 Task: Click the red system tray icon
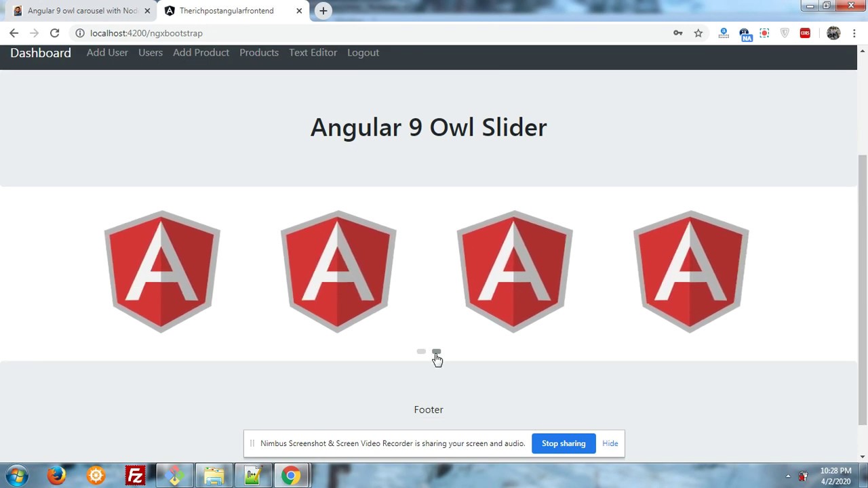pyautogui.click(x=804, y=476)
